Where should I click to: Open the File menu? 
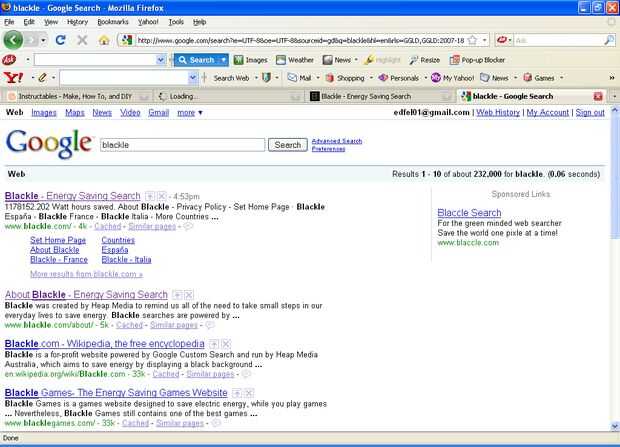point(9,22)
